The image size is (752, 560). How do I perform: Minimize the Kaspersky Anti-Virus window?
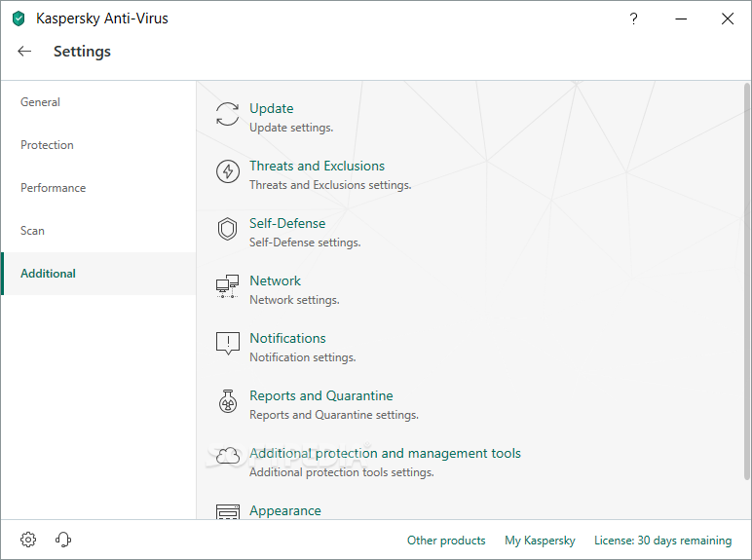pos(681,19)
